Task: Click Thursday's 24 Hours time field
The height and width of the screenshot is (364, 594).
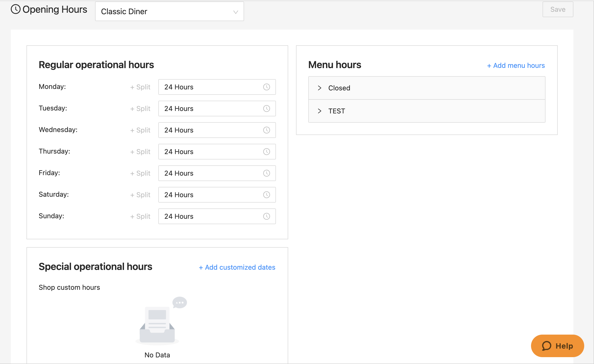Action: point(217,152)
